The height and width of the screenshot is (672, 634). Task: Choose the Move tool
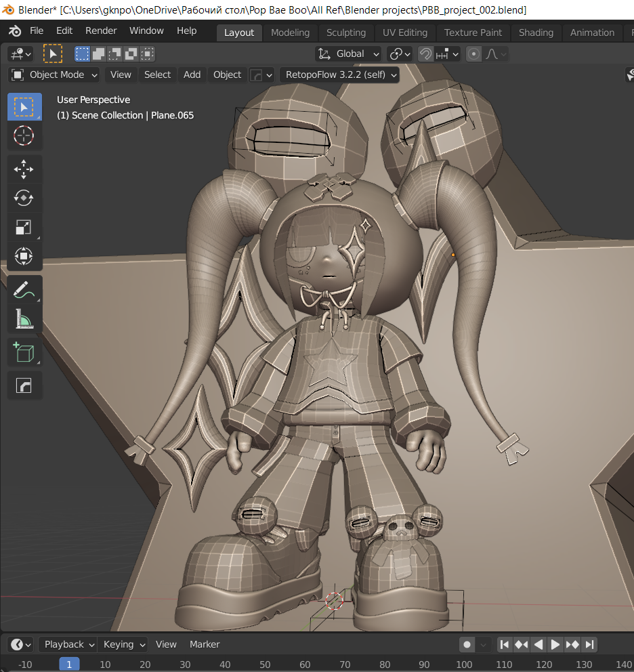24,169
